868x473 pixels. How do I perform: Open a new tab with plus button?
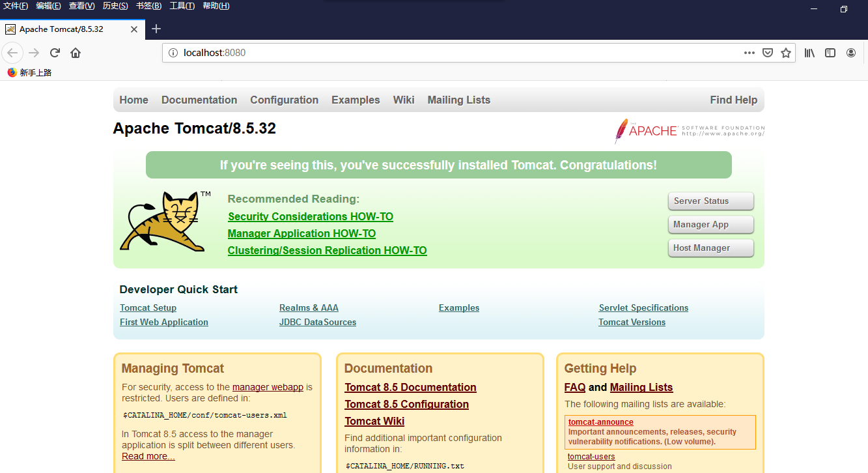tap(156, 29)
